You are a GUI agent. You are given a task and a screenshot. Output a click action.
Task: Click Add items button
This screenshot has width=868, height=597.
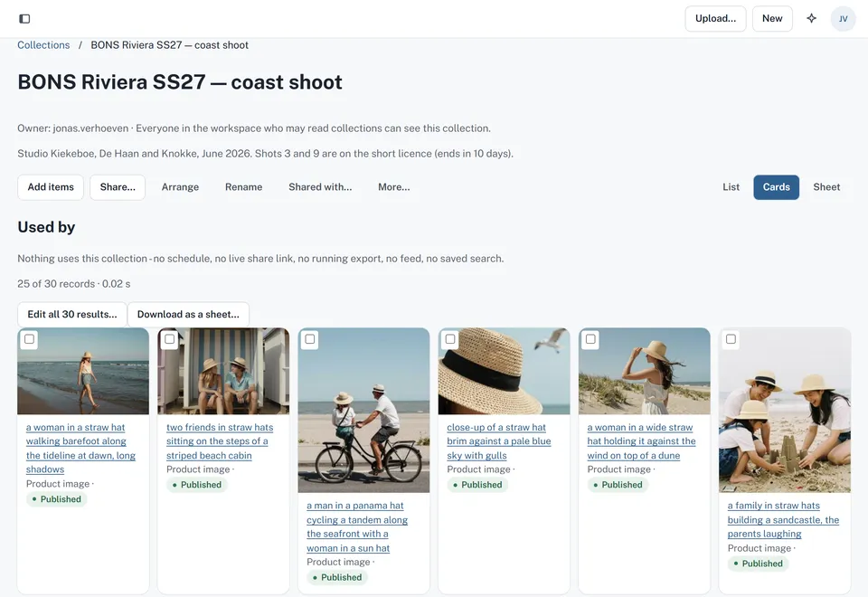pos(51,187)
